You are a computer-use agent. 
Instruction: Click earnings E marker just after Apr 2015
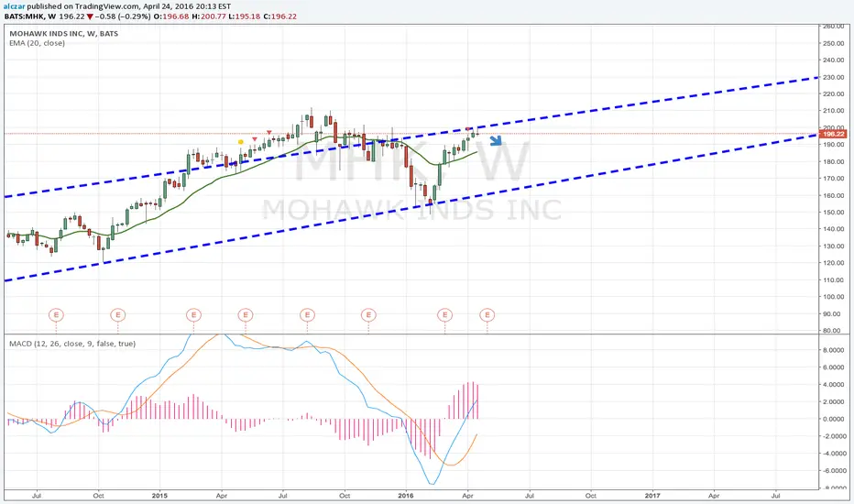coord(245,315)
